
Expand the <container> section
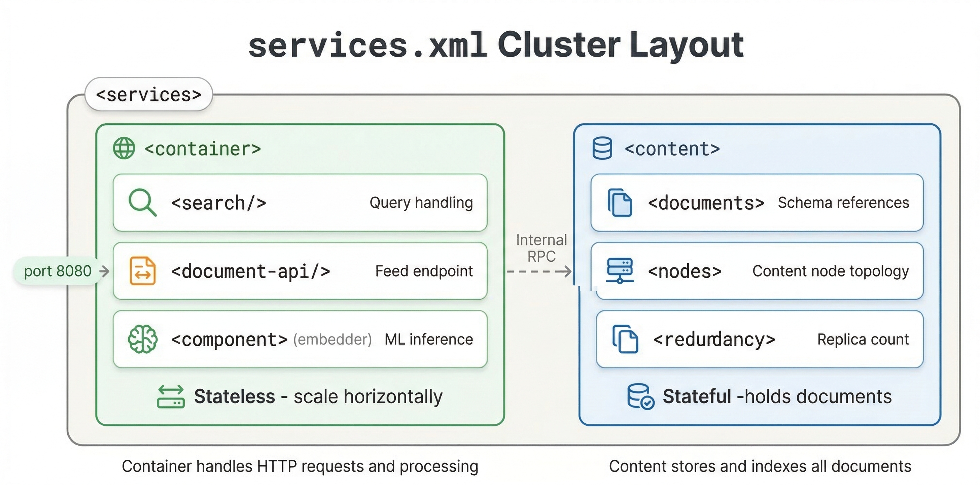[202, 149]
